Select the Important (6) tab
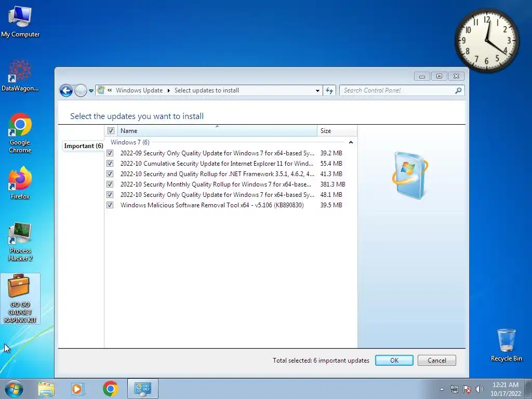Screen dimensions: 532x399 [x=84, y=146]
